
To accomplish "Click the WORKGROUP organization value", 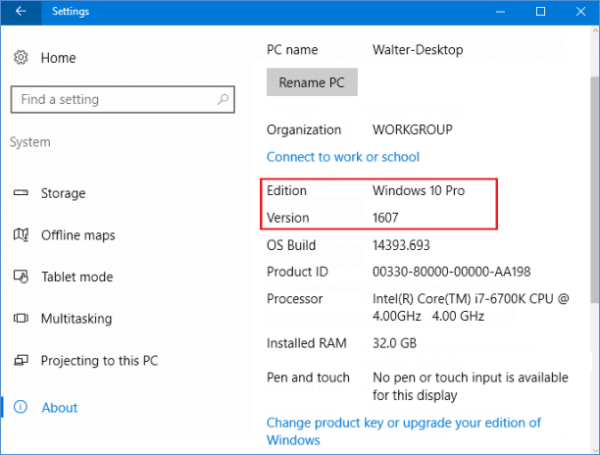I will click(412, 130).
